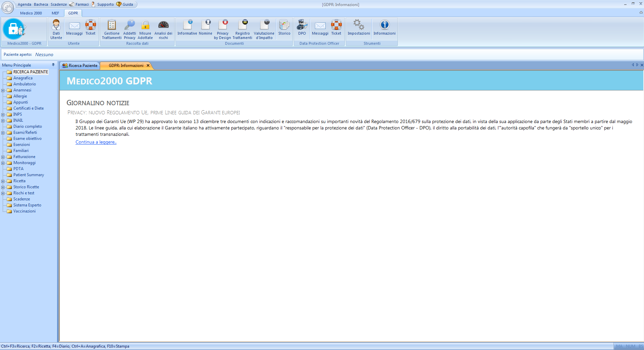Image resolution: width=644 pixels, height=350 pixels.
Task: Expand the Monitoraggi tree node
Action: click(x=3, y=163)
